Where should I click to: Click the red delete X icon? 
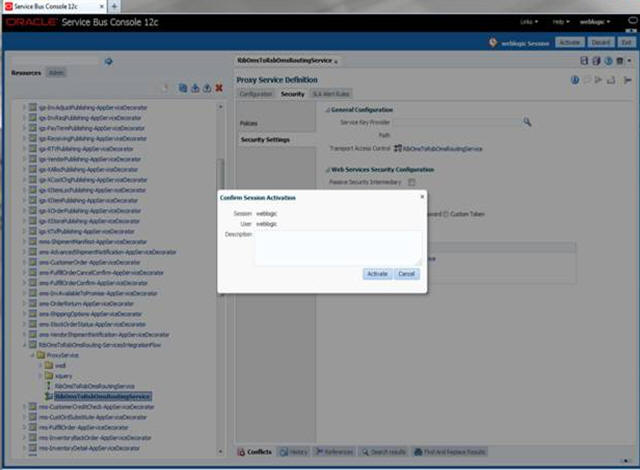pos(219,88)
